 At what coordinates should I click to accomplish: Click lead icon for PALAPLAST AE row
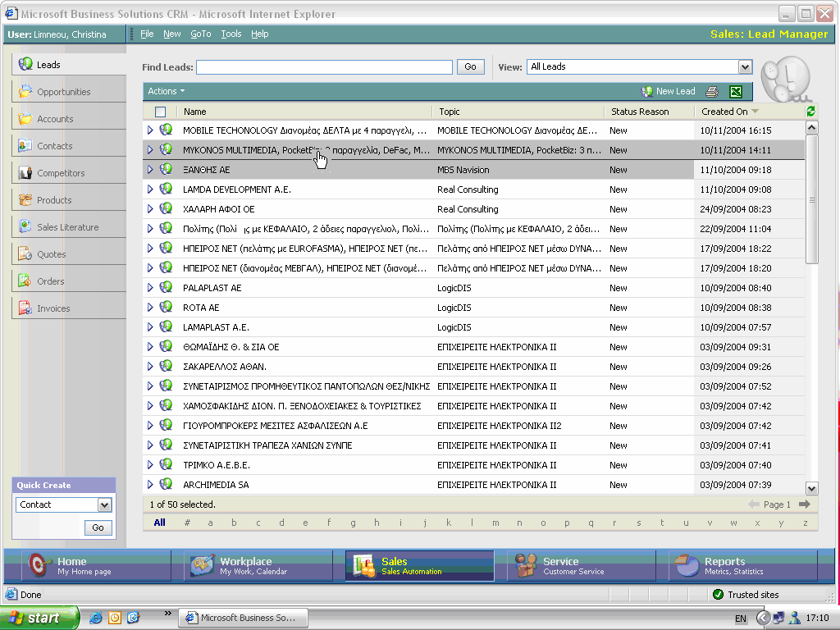[x=166, y=287]
